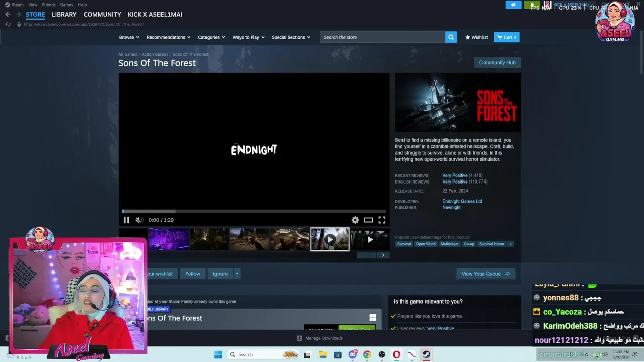The width and height of the screenshot is (644, 362).
Task: Open the KICK X ASEEL1MAI profile tab
Action: point(155,14)
